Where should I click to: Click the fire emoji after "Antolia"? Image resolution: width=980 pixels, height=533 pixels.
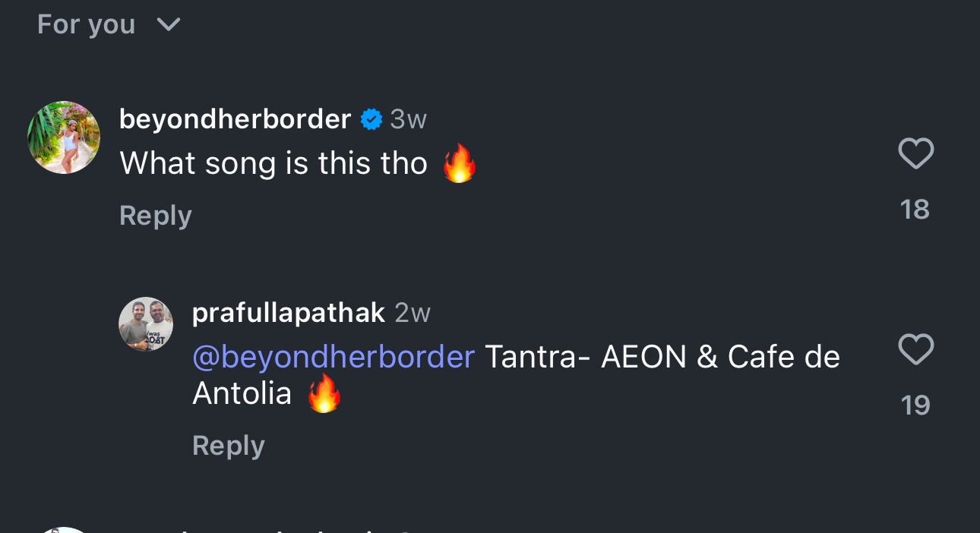pyautogui.click(x=324, y=394)
